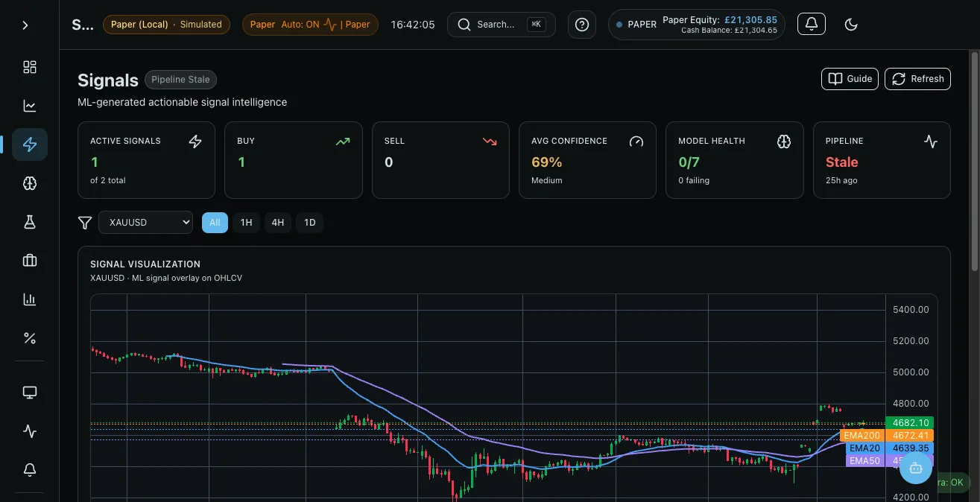Click the Refresh button

pos(917,79)
